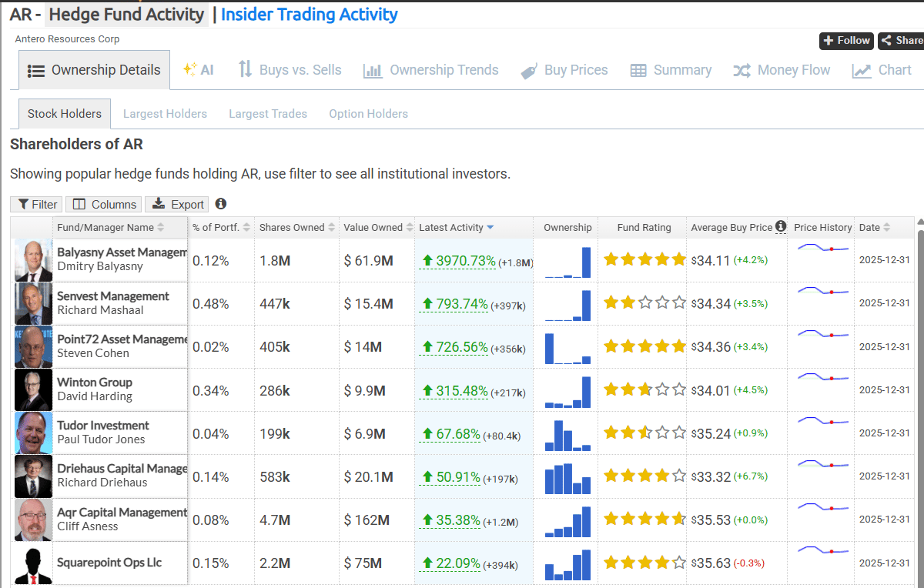Open the AI sparkle tab
The height and width of the screenshot is (588, 924).
click(198, 70)
